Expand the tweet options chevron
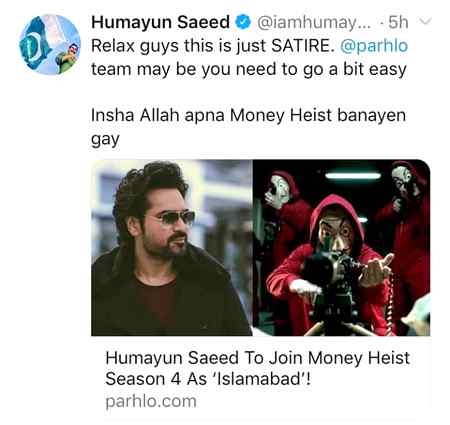450x425 pixels. (x=425, y=22)
